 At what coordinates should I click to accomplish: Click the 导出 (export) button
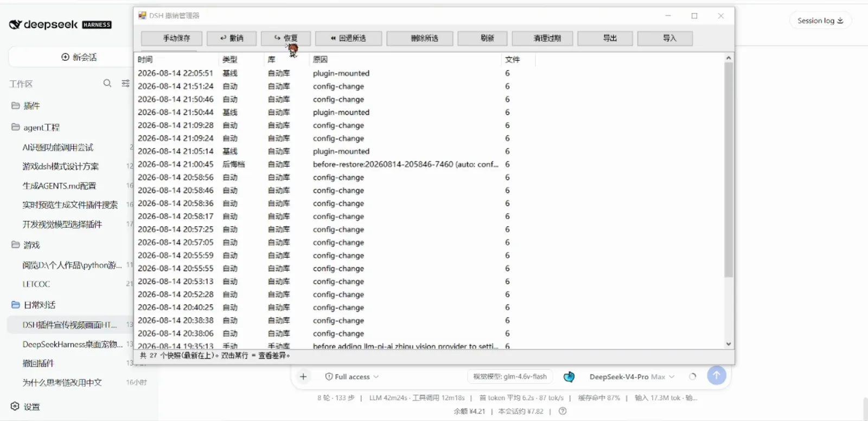605,38
